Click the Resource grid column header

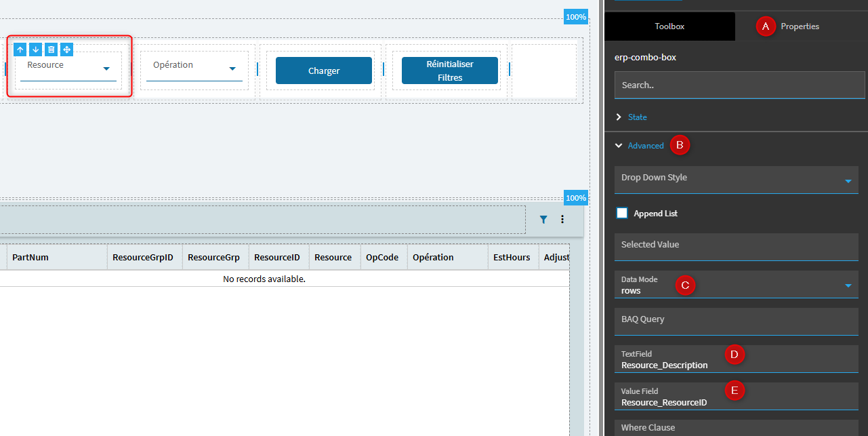click(335, 258)
